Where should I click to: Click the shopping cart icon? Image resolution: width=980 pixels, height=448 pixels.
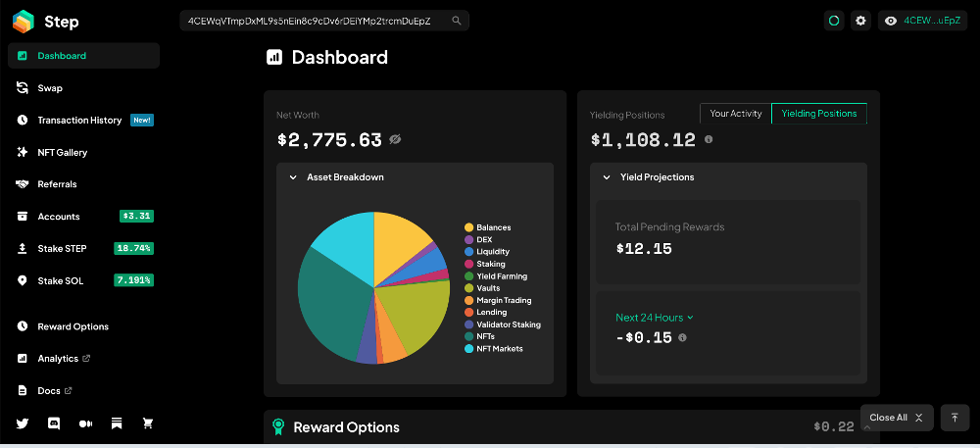click(148, 423)
